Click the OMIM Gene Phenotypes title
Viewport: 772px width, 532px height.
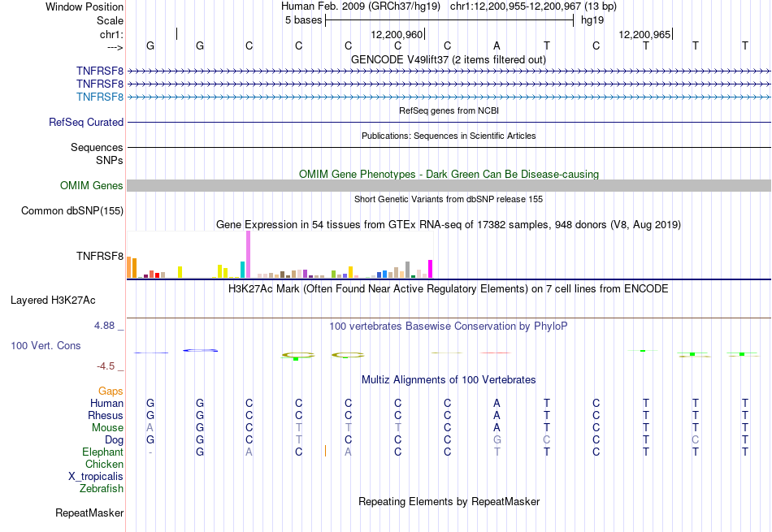click(449, 174)
